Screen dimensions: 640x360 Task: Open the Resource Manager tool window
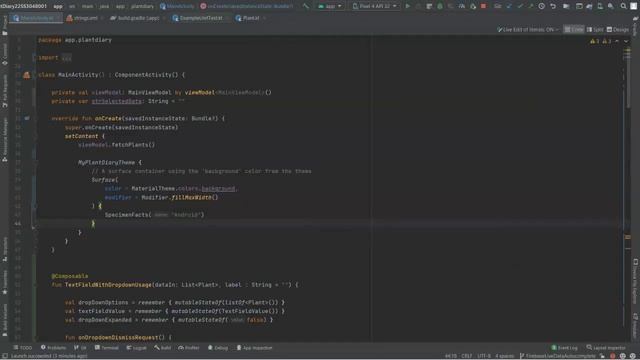click(x=4, y=141)
